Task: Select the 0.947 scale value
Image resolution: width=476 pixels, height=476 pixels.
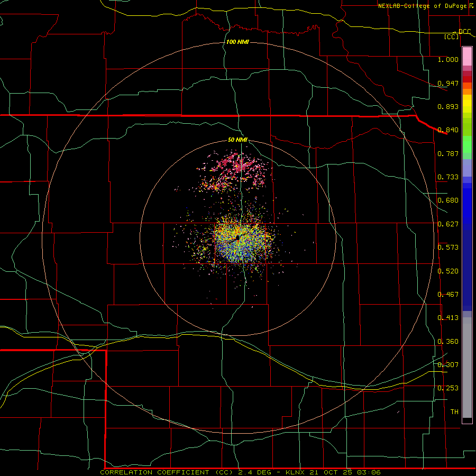Action: pyautogui.click(x=448, y=83)
